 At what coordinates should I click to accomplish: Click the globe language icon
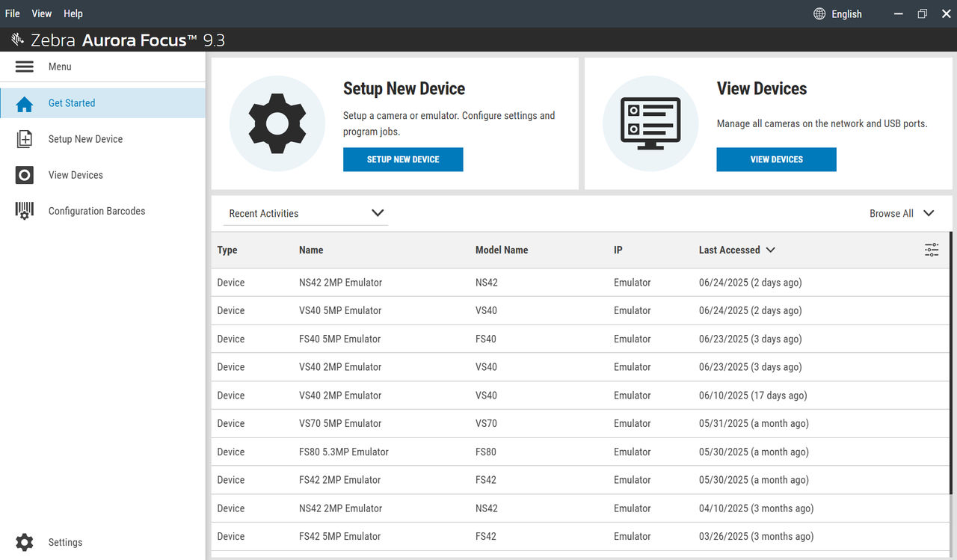819,13
